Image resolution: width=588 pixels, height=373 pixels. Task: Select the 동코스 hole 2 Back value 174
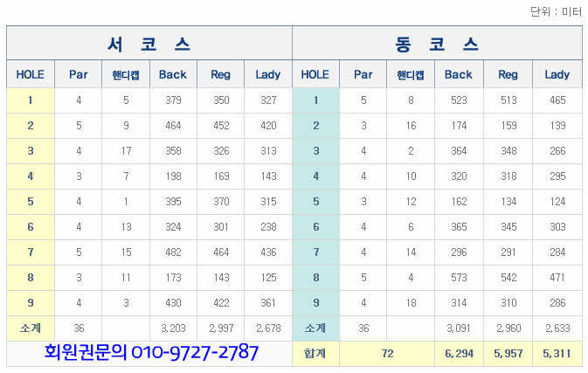[x=459, y=126]
